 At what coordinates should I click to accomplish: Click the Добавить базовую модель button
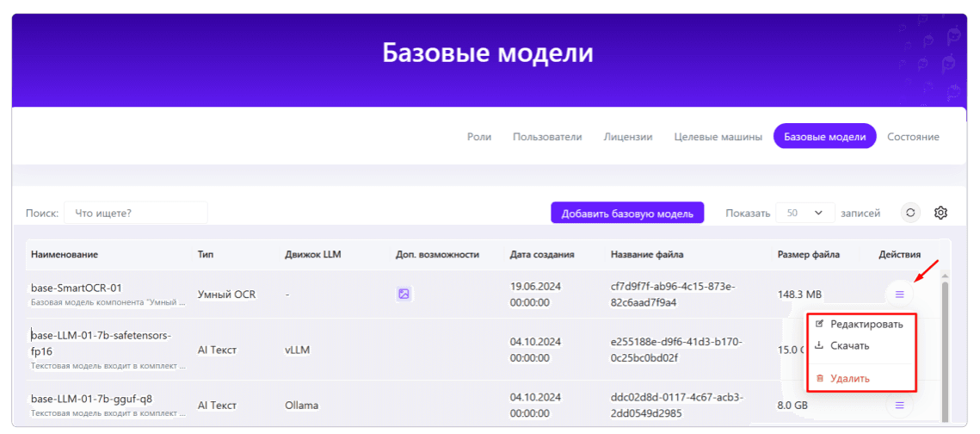tap(627, 213)
